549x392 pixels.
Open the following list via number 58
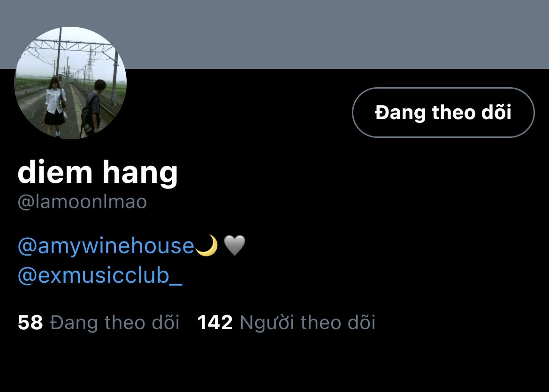[30, 322]
